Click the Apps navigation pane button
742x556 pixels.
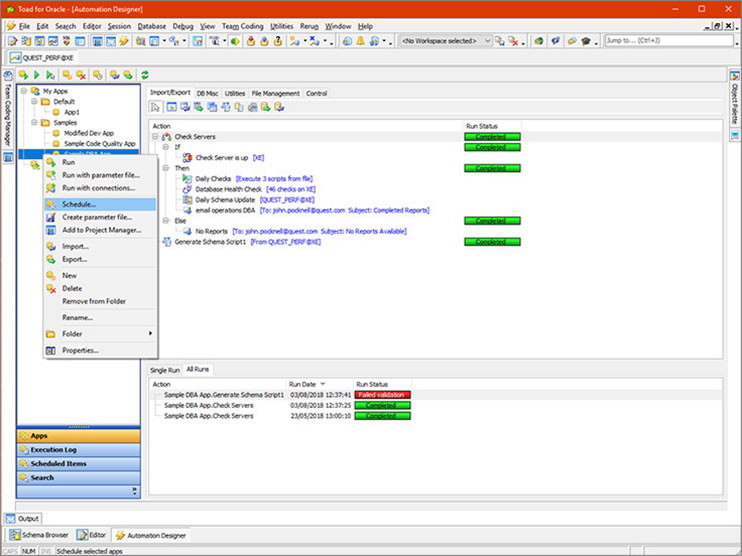pyautogui.click(x=79, y=436)
